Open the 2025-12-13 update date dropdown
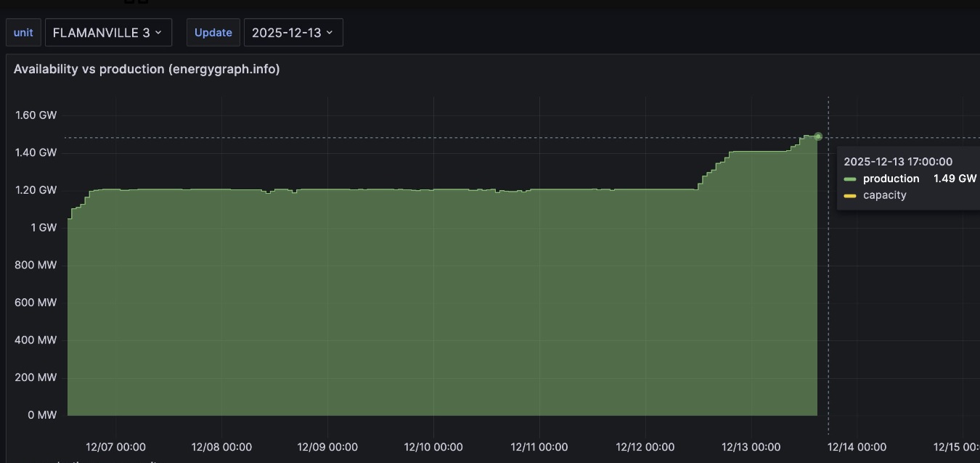Screen dimensions: 980x463 click(x=293, y=33)
